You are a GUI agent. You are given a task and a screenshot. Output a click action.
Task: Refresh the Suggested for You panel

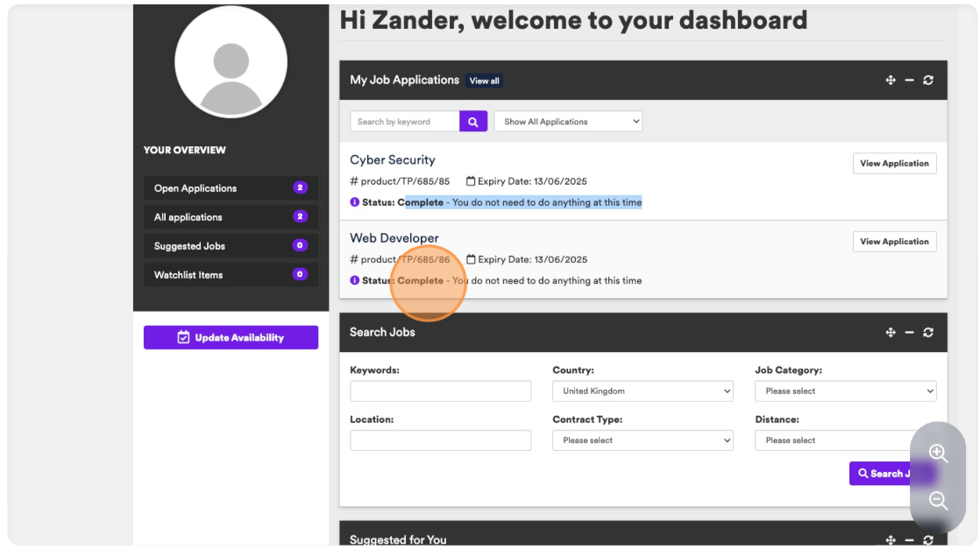coord(928,540)
